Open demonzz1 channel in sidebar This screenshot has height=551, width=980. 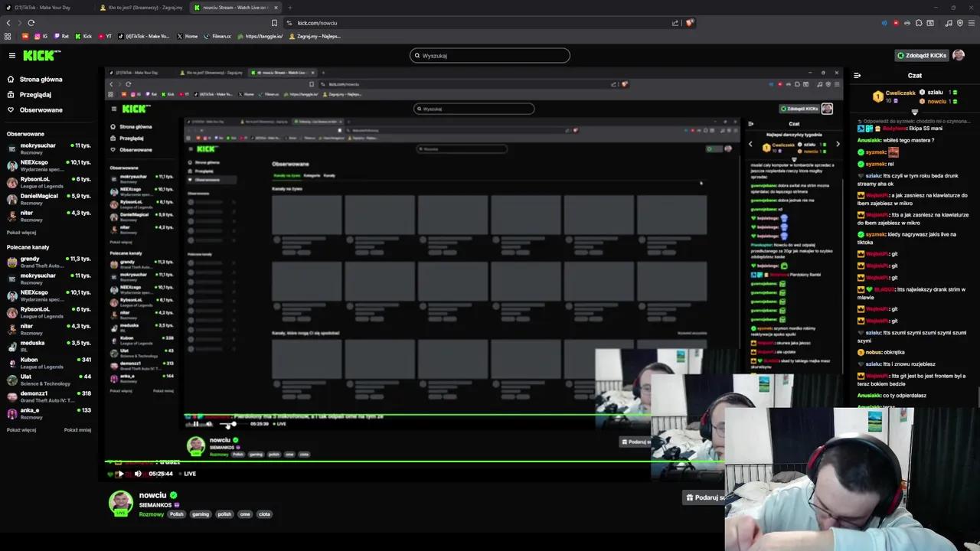coord(49,396)
